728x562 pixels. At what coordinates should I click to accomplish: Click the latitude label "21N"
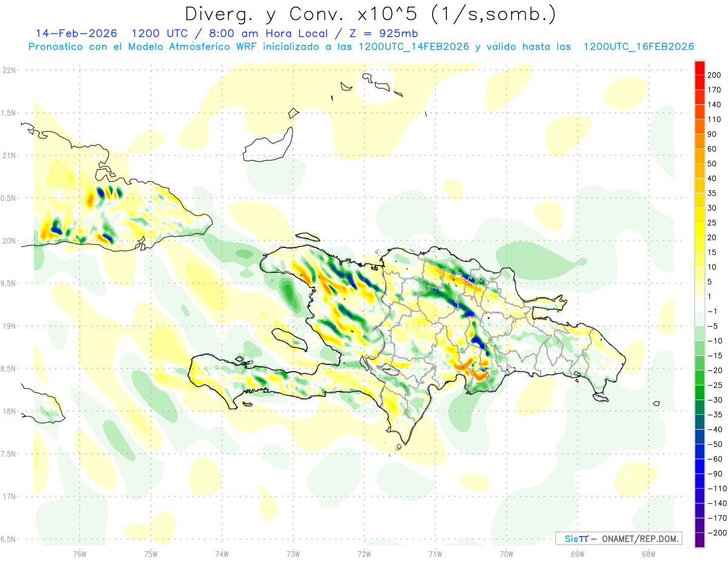(8, 155)
